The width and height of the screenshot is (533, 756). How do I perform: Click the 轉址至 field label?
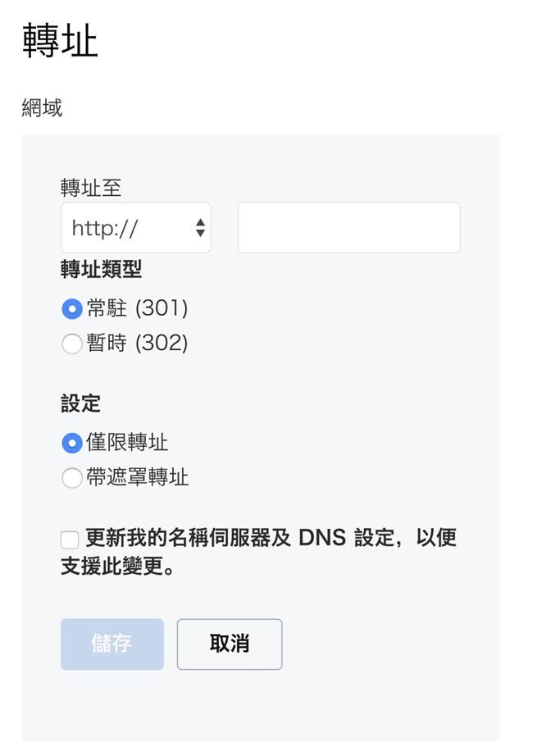pos(91,188)
